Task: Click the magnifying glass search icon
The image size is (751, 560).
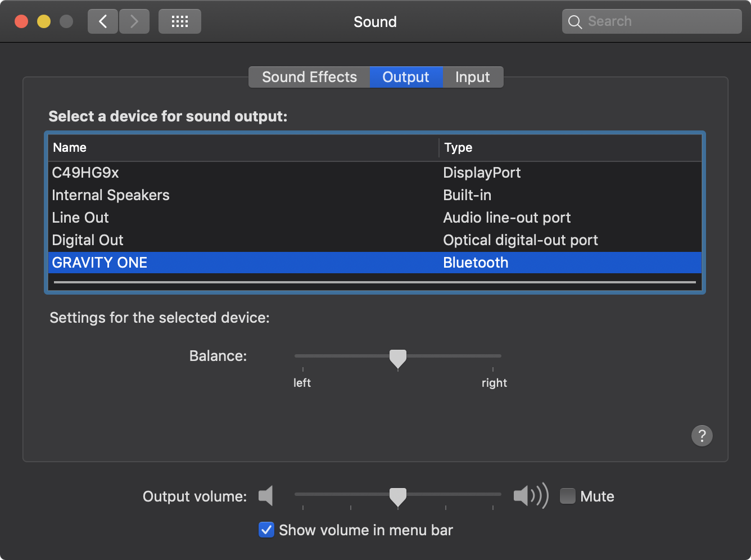Action: [575, 22]
